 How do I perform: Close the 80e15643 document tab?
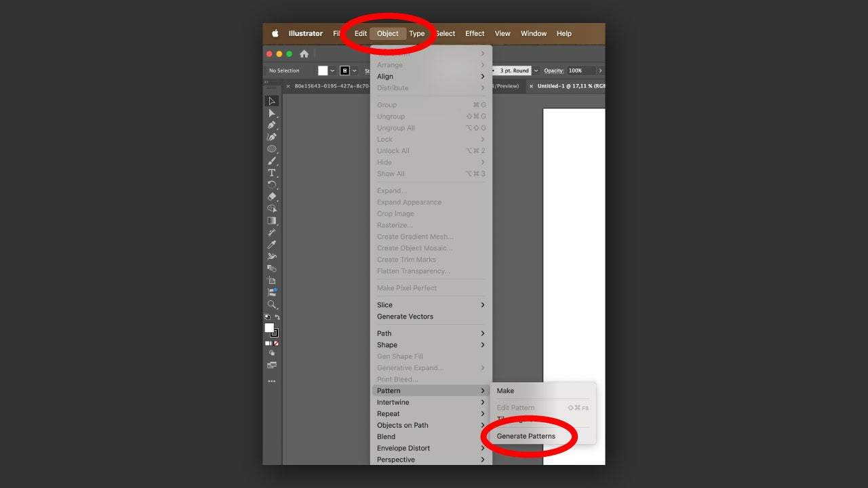click(x=288, y=87)
